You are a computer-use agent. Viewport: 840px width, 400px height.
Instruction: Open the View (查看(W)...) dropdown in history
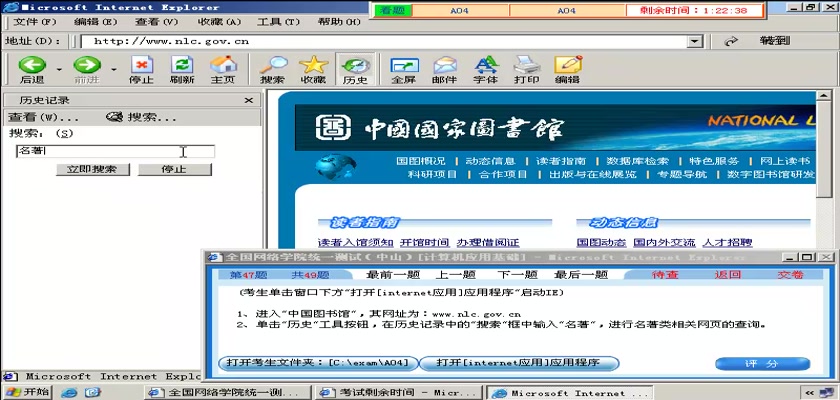(x=43, y=117)
